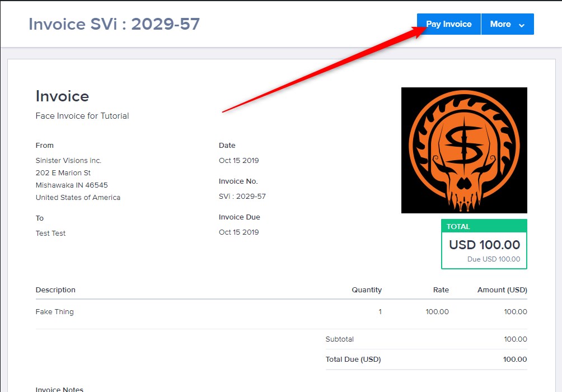
Task: Click the Sinister Visions skull logo
Action: pos(464,150)
